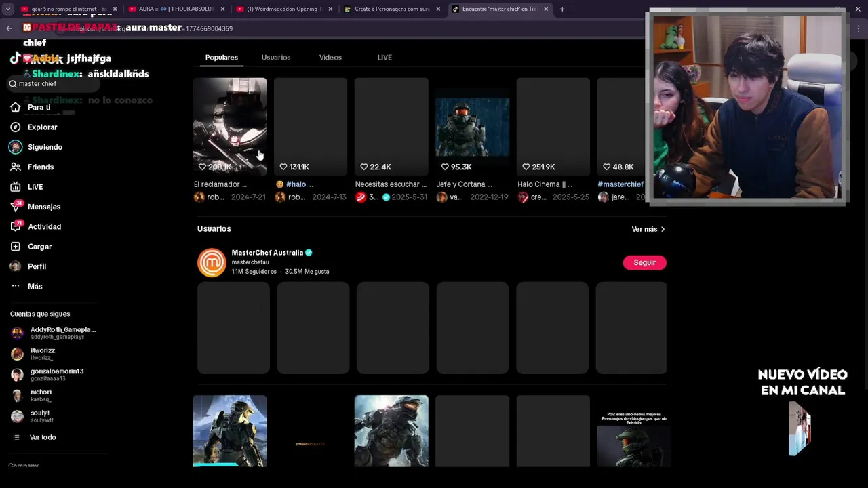Switch to 'AURA 1 HOUR ABSOLUT' browser tab
The image size is (868, 488).
[x=176, y=9]
